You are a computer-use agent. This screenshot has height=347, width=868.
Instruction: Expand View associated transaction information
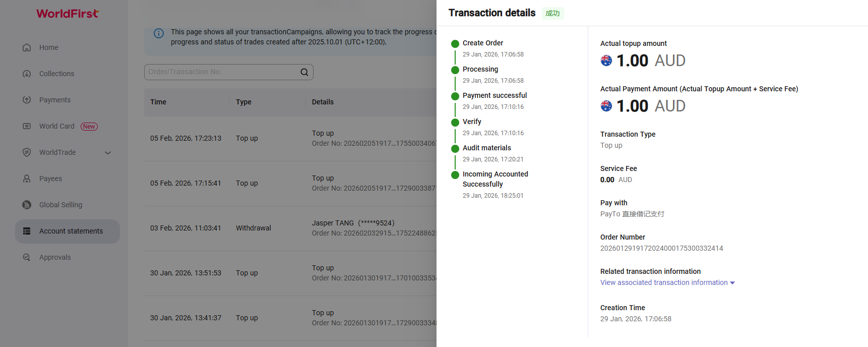667,282
